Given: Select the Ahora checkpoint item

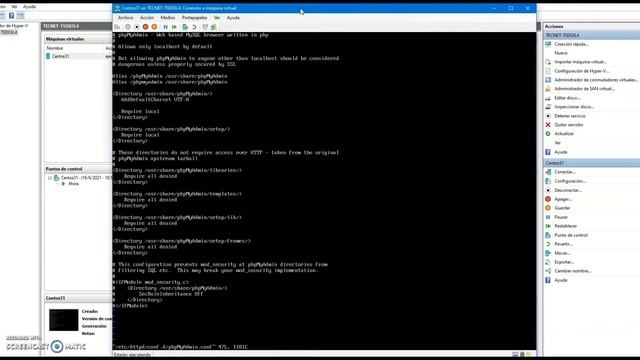Looking at the screenshot, I should click(73, 184).
